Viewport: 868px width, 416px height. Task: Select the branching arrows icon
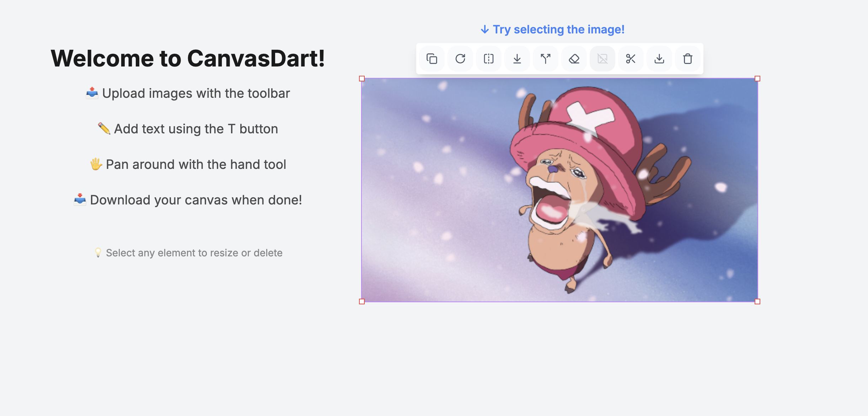pyautogui.click(x=546, y=59)
